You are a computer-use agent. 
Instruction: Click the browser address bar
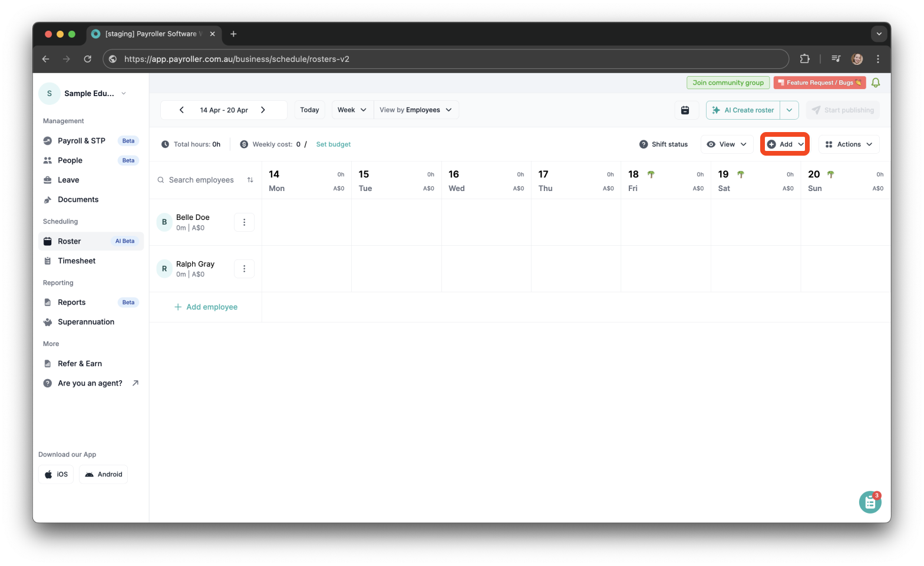tap(445, 59)
